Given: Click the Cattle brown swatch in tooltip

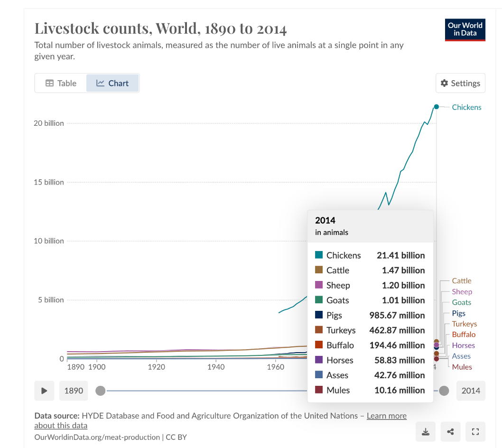Looking at the screenshot, I should pos(319,270).
